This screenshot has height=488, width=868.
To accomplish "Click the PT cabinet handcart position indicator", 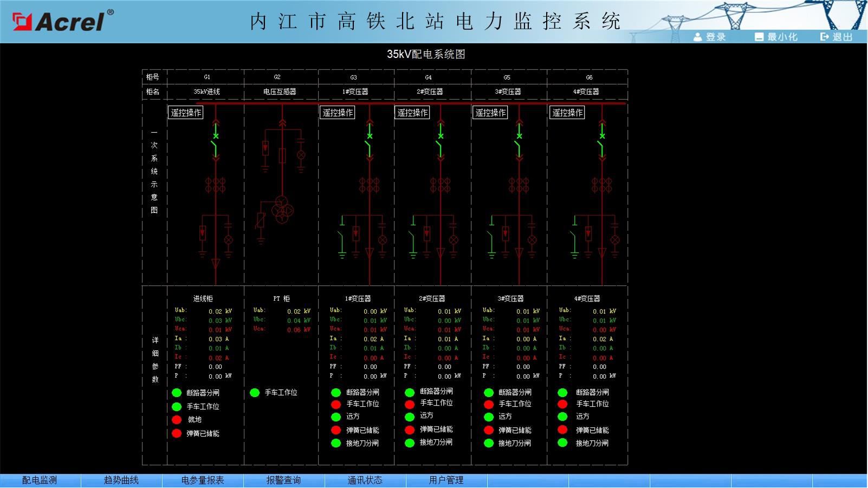I will pyautogui.click(x=255, y=393).
